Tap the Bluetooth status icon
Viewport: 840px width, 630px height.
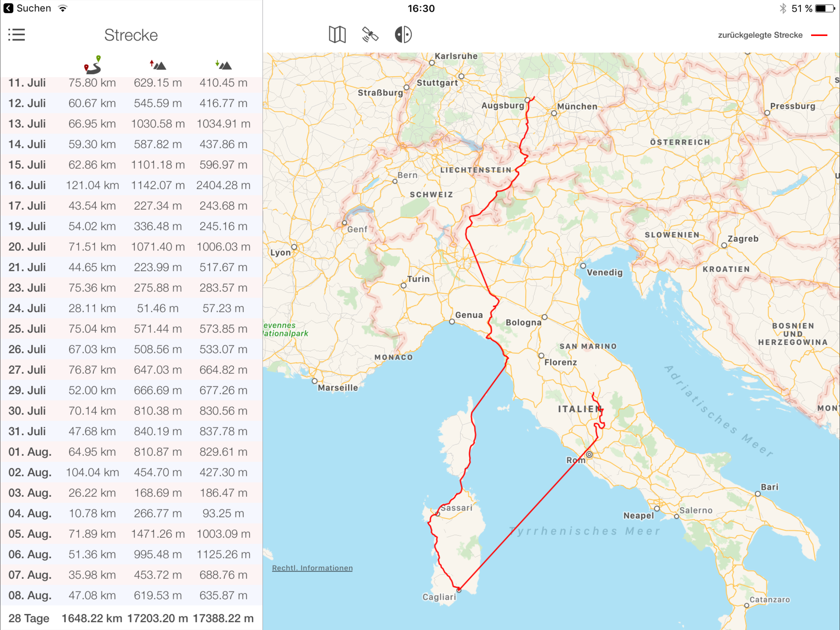783,8
